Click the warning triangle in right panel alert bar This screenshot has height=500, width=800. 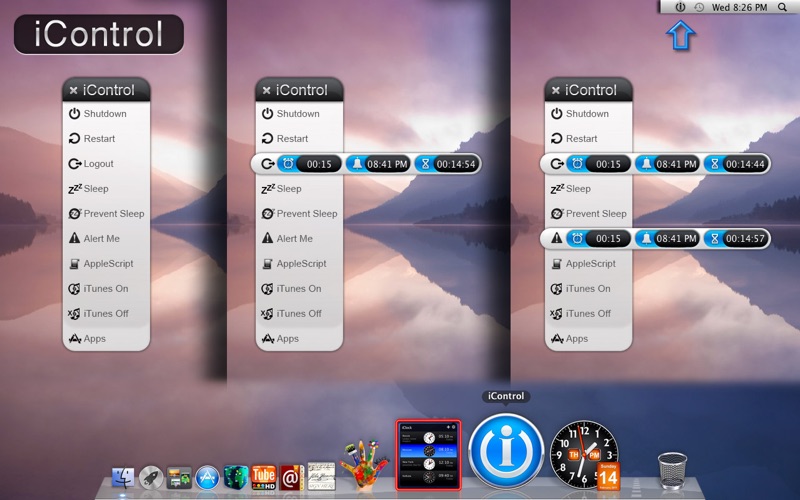pyautogui.click(x=557, y=238)
